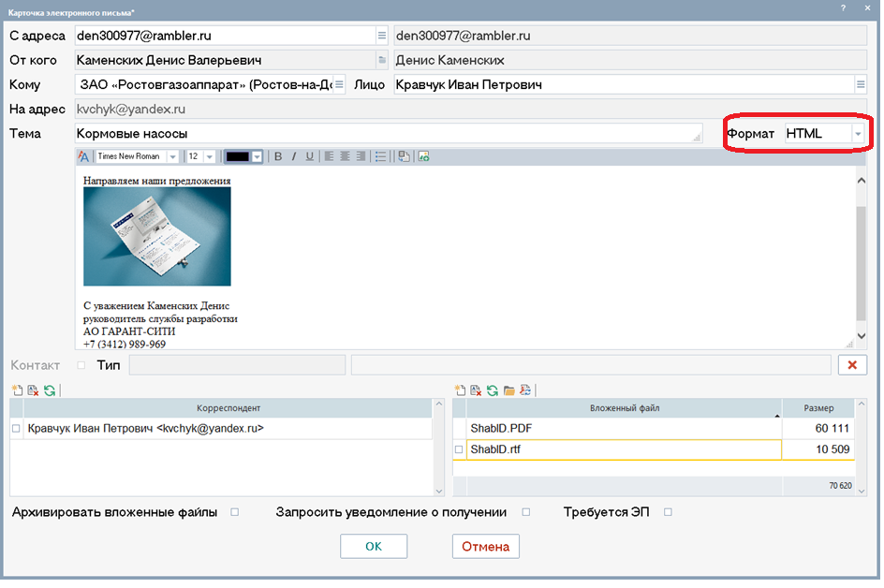Click the message body vertical scrollbar thumb

861,262
